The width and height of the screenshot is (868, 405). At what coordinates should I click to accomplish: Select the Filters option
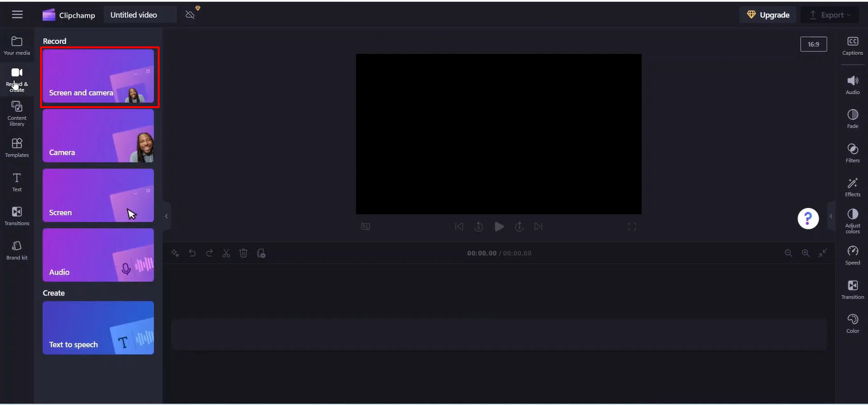pos(852,152)
